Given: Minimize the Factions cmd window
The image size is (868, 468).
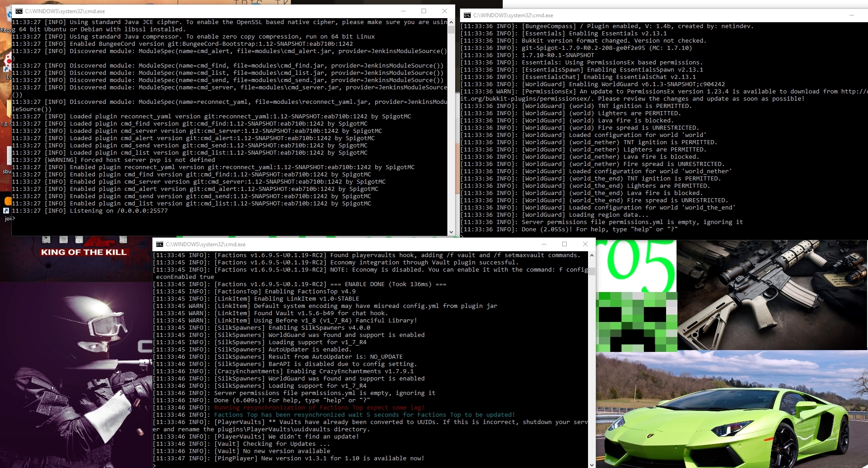Looking at the screenshot, I should click(544, 244).
